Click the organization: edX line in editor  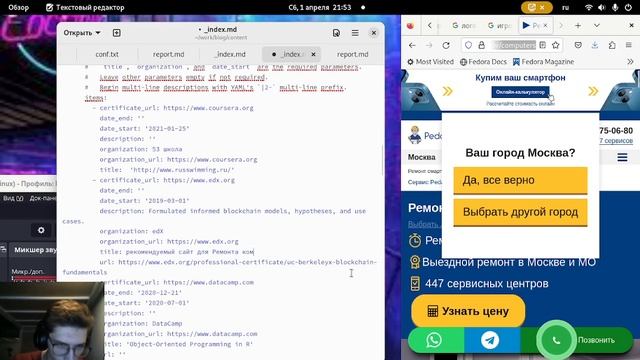pos(131,231)
